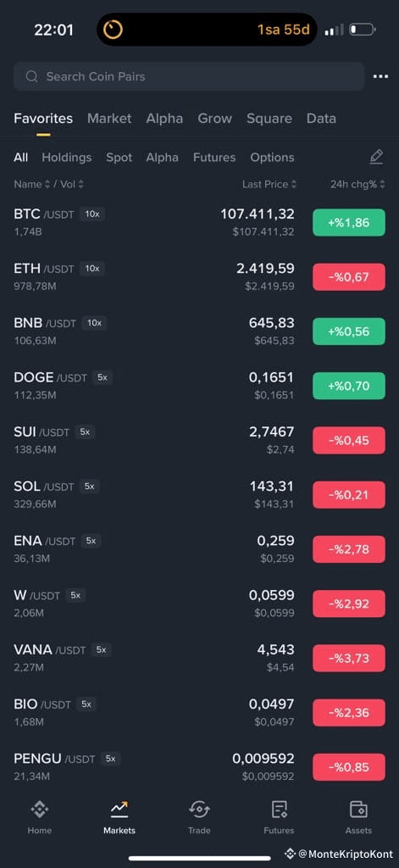Open the three-dot more options menu
Viewport: 399px width, 868px height.
(380, 76)
